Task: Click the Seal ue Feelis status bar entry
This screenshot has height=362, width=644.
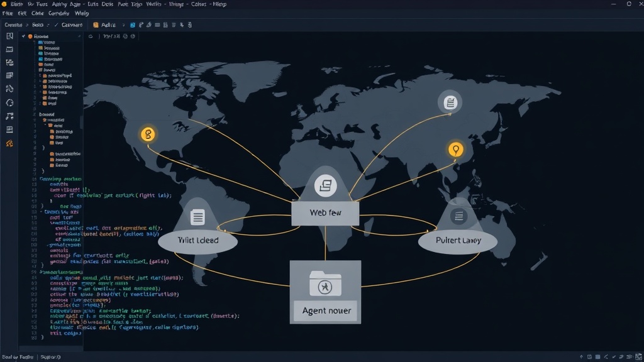Action: click(18, 357)
